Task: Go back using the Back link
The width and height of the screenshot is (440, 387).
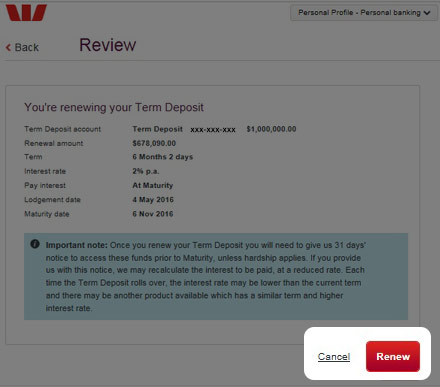Action: click(x=22, y=47)
